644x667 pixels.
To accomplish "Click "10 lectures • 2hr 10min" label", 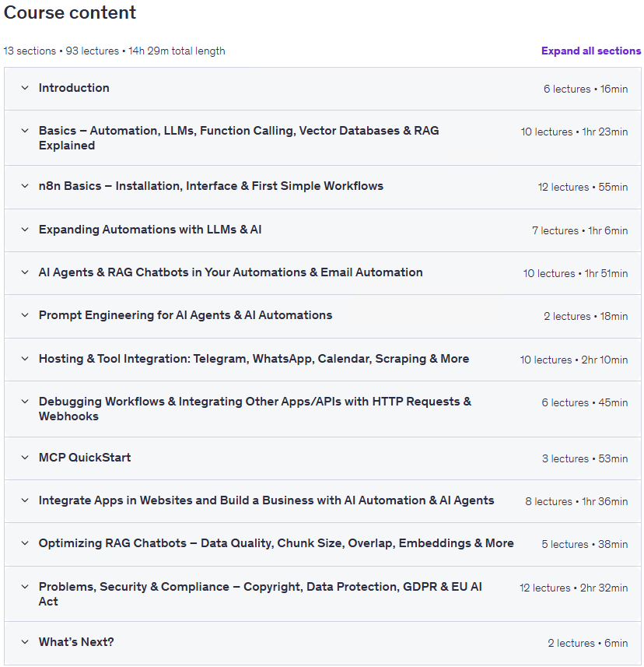I will click(x=574, y=360).
